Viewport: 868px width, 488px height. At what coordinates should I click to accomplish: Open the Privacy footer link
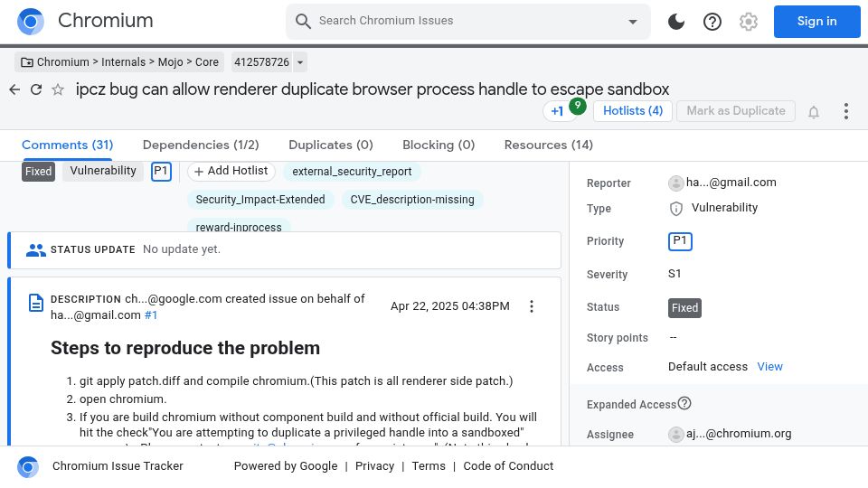374,466
